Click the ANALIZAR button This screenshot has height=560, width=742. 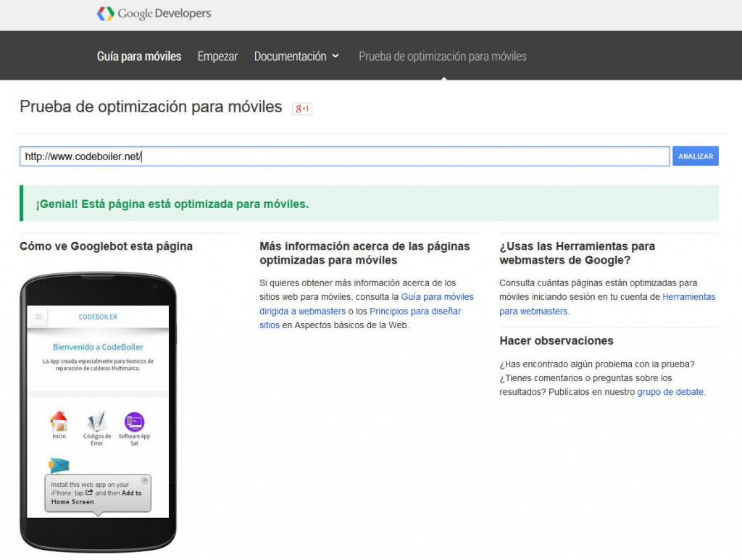click(x=695, y=156)
